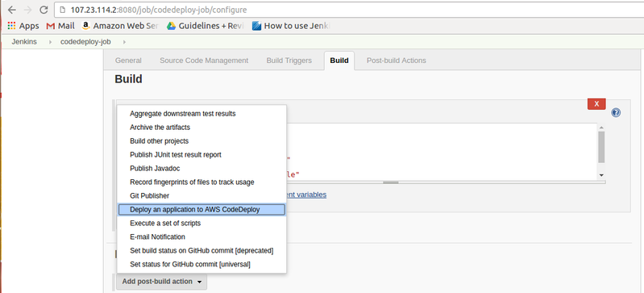Open Amazon Web Services bookmark
The width and height of the screenshot is (644, 293).
[x=120, y=26]
